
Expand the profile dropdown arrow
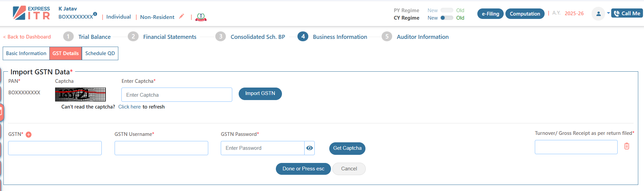click(608, 13)
